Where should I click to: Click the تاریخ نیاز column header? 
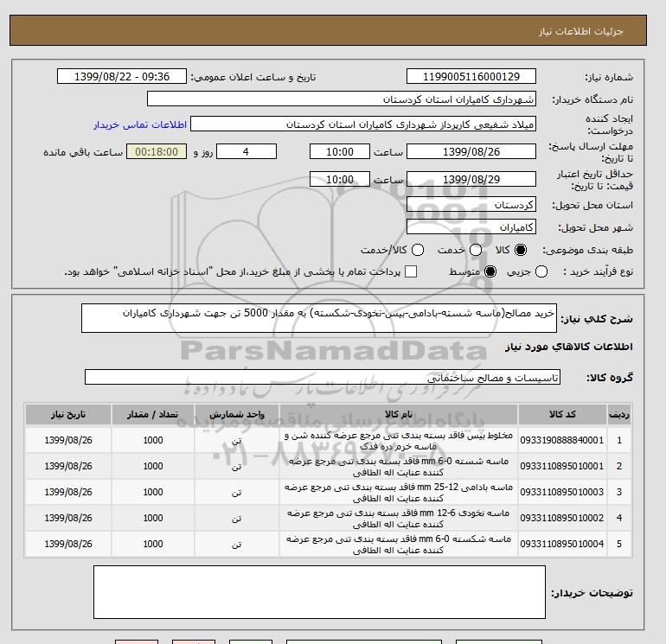[x=68, y=414]
